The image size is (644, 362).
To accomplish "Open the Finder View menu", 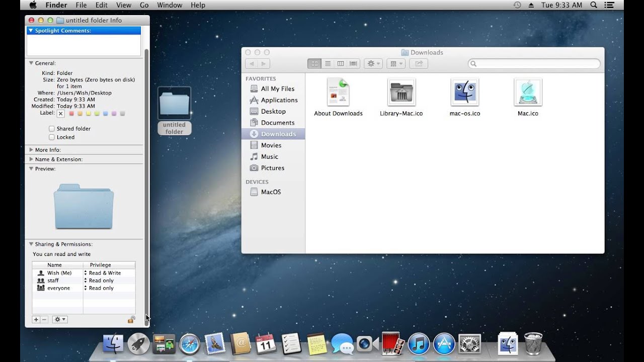I will [124, 5].
